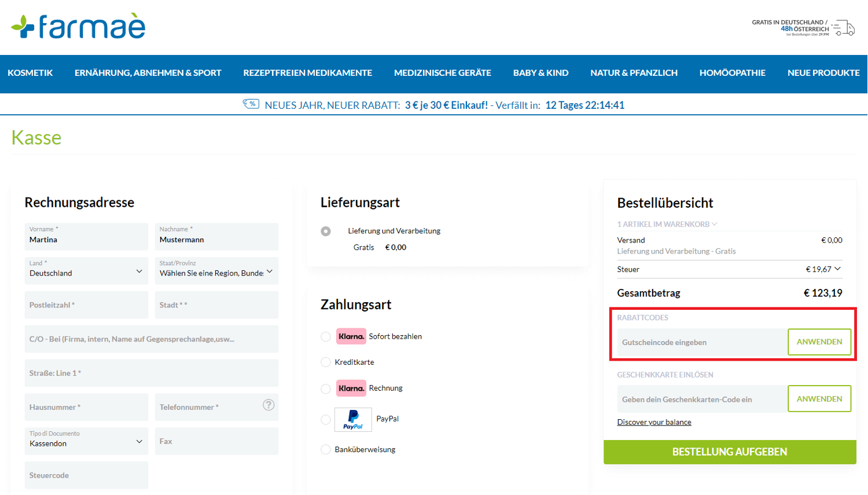Focus the Postleitzahl field
Image resolution: width=868 pixels, height=495 pixels.
pyautogui.click(x=86, y=305)
